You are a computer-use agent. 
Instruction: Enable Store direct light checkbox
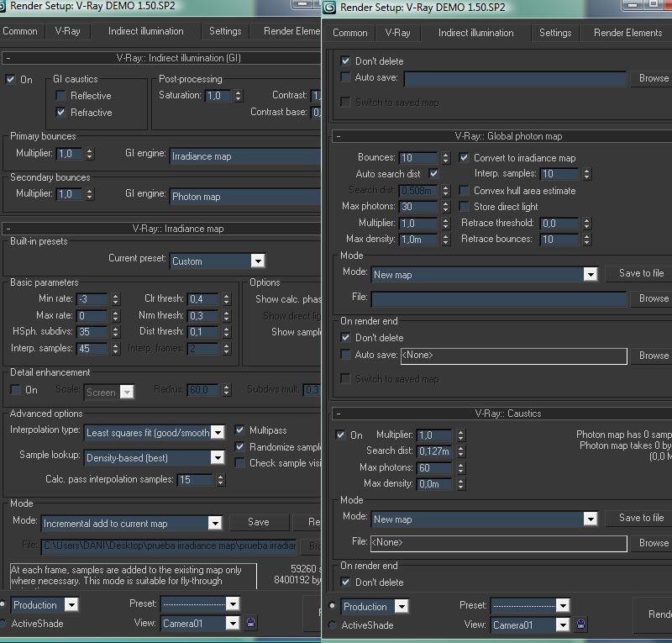tap(464, 206)
